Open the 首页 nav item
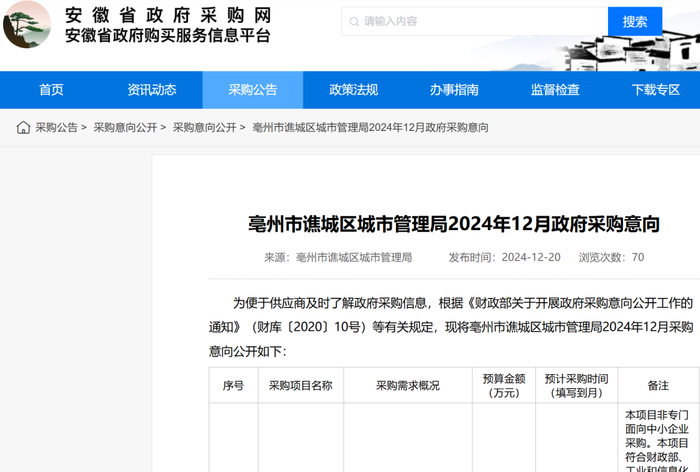This screenshot has height=472, width=700. [51, 90]
